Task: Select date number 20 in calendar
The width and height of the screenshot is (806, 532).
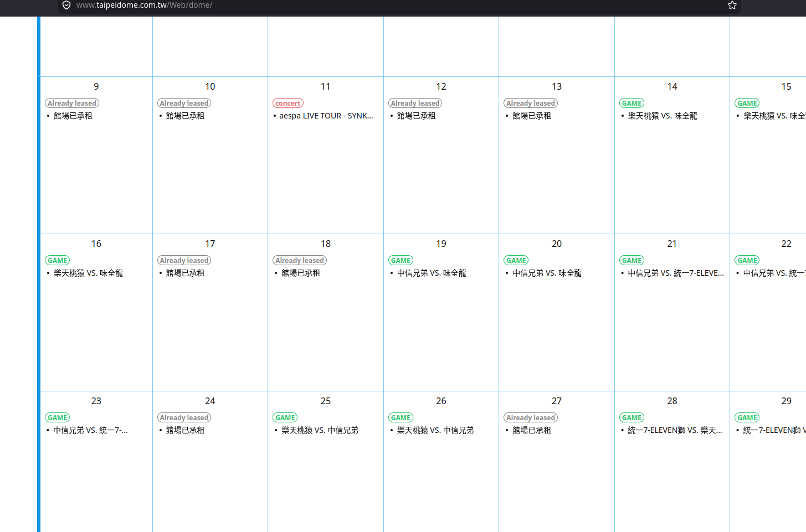Action: (x=557, y=244)
